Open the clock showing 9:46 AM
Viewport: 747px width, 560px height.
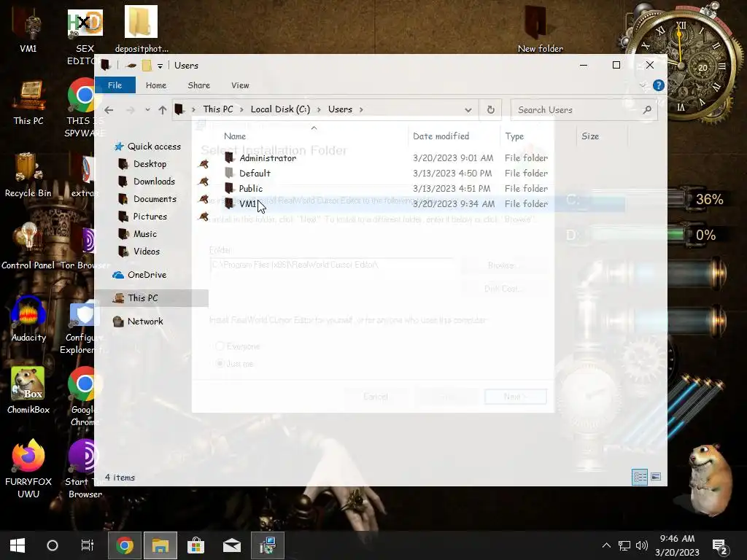pos(677,545)
